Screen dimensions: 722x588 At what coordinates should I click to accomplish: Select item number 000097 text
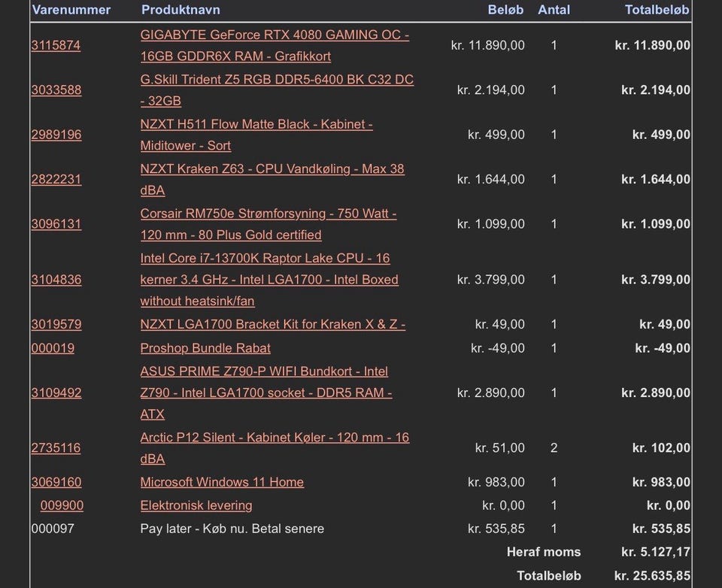tap(53, 529)
